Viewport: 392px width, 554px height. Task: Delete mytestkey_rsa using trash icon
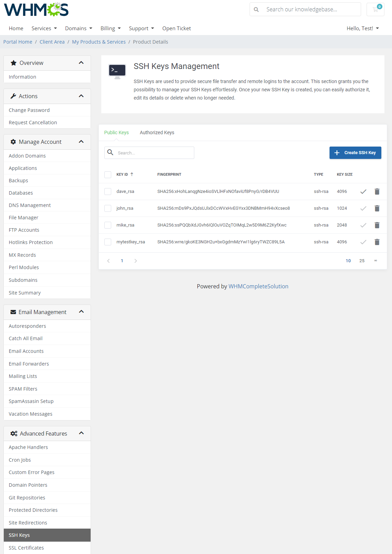click(377, 242)
